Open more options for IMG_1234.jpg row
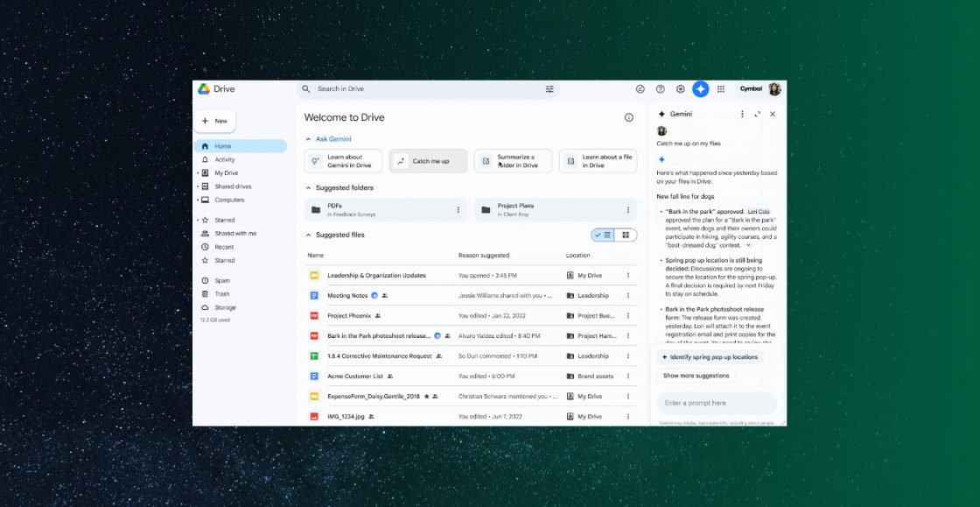Viewport: 980px width, 507px height. pos(627,416)
